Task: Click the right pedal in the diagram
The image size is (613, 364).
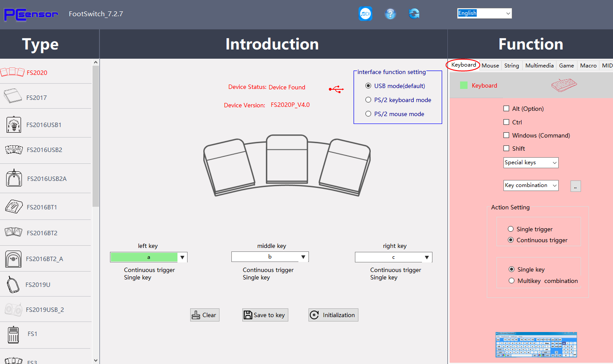Action: [x=344, y=167]
